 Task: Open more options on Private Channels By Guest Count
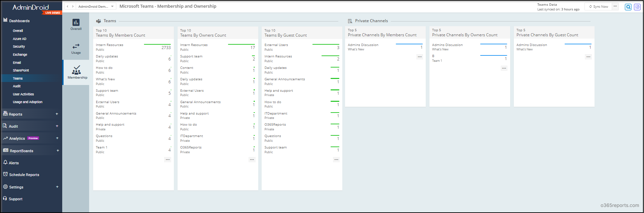pos(588,57)
